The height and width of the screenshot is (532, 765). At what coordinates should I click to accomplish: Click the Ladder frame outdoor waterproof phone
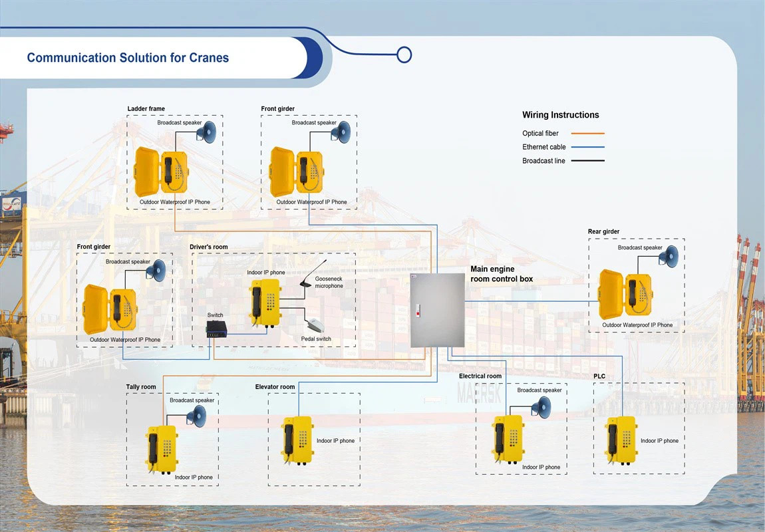pos(158,172)
